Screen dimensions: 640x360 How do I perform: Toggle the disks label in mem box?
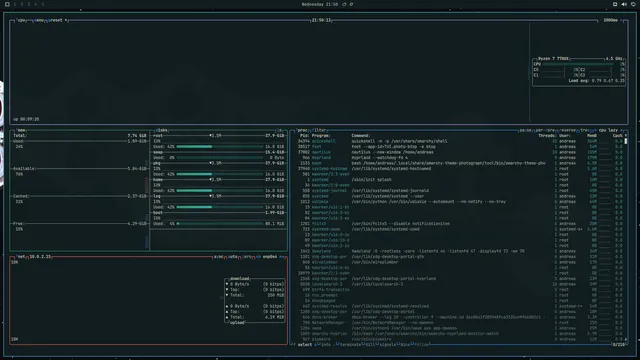pos(161,130)
